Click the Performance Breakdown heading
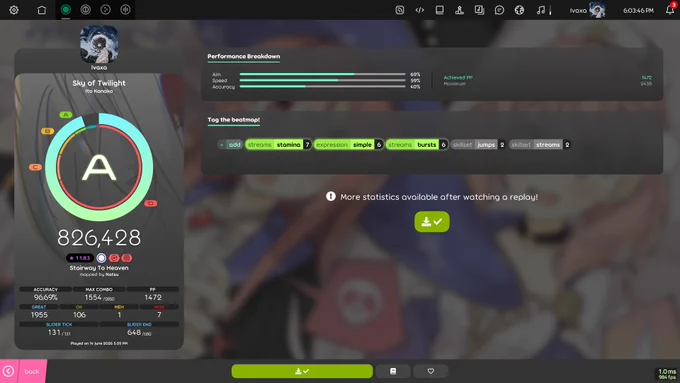 pos(243,56)
